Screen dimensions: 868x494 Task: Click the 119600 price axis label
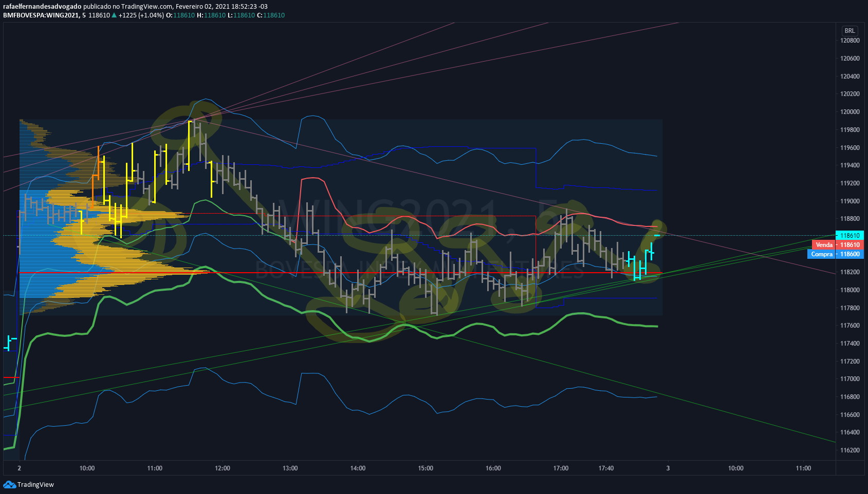850,148
